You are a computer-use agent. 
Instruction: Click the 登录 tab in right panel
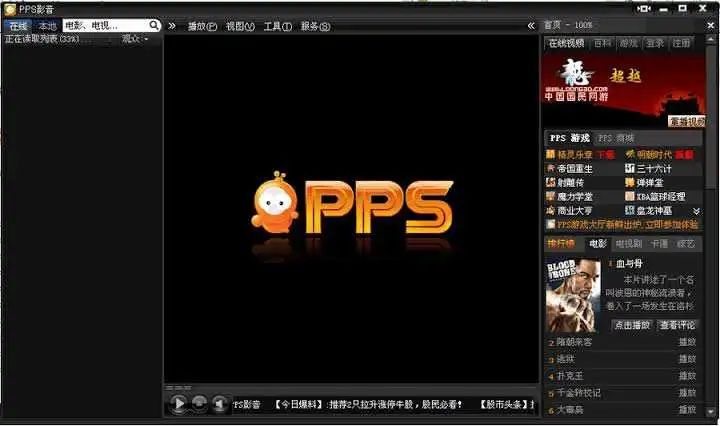pyautogui.click(x=655, y=43)
